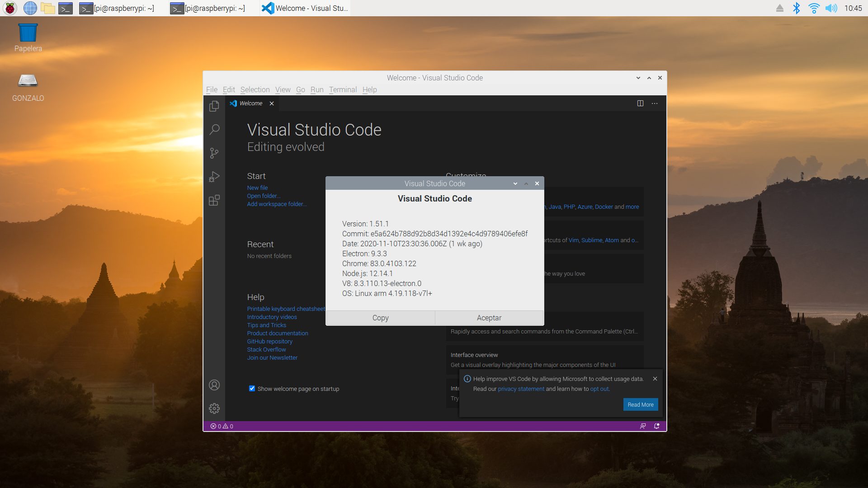The width and height of the screenshot is (868, 488).
Task: Open the About dialog window menu chevron
Action: tap(514, 183)
